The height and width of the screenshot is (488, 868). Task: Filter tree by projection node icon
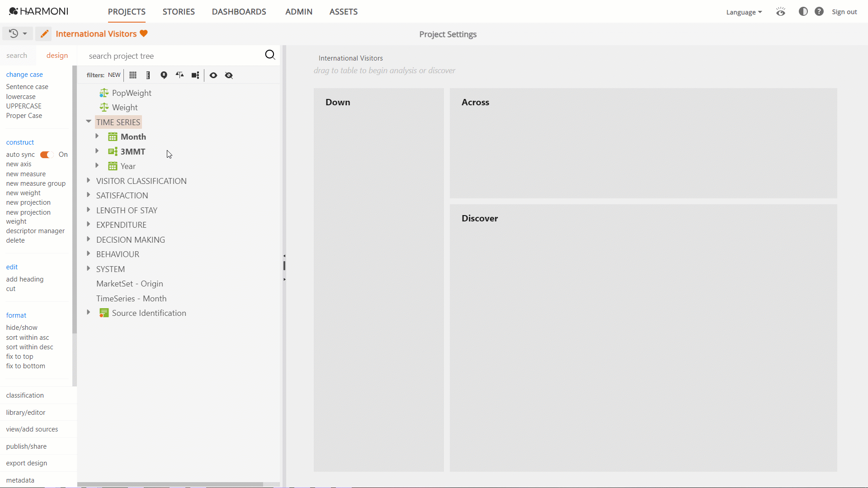pyautogui.click(x=195, y=75)
